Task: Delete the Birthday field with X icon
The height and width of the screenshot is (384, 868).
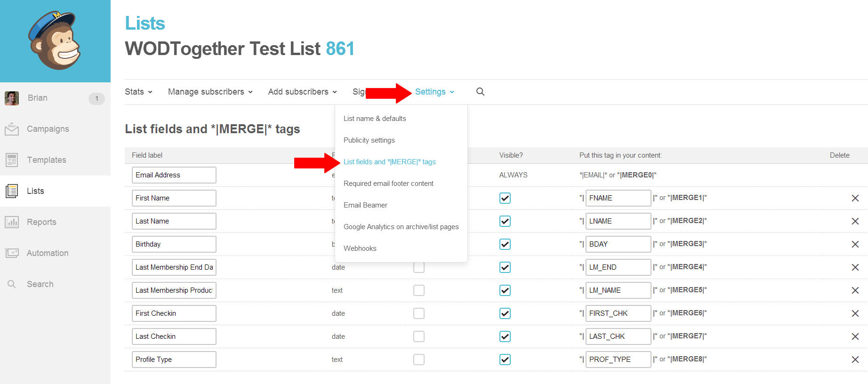Action: click(855, 244)
